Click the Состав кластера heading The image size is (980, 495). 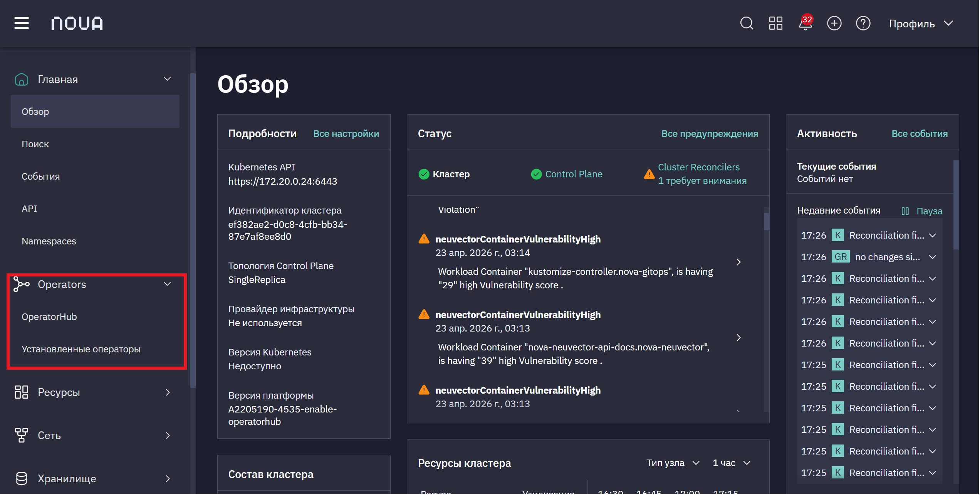point(271,475)
